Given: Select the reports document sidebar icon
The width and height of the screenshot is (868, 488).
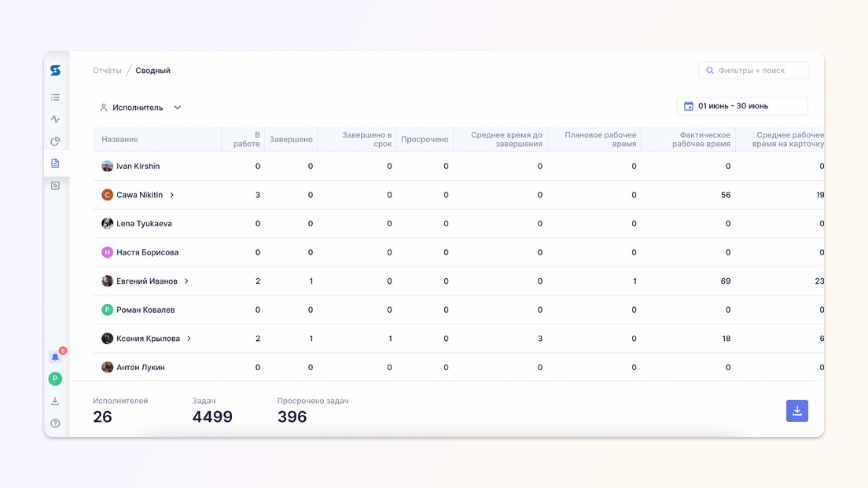Looking at the screenshot, I should (x=55, y=164).
